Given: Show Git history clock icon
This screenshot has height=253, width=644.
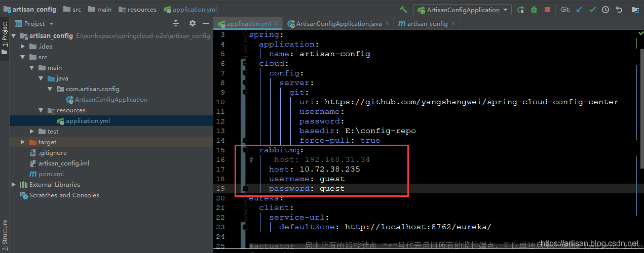Looking at the screenshot, I should 605,10.
